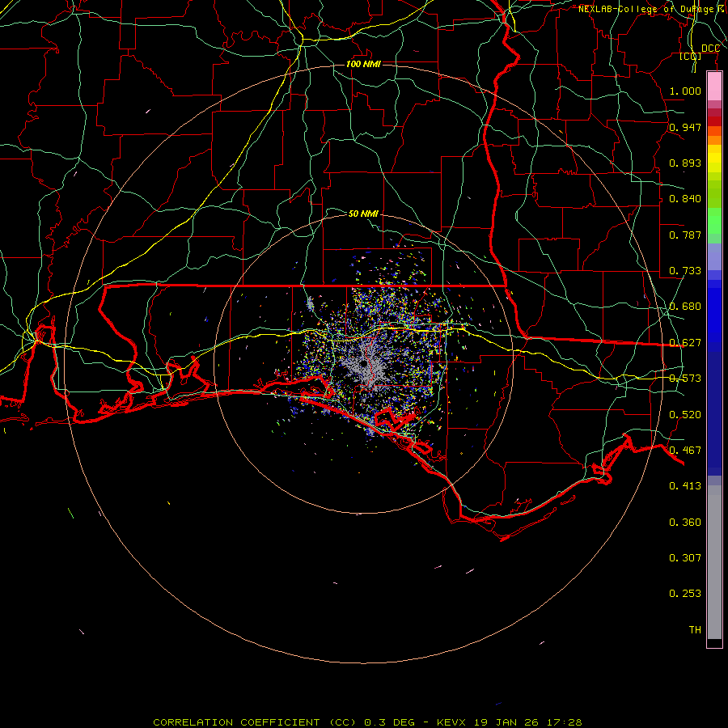Select the 0.413 scale value

point(685,486)
